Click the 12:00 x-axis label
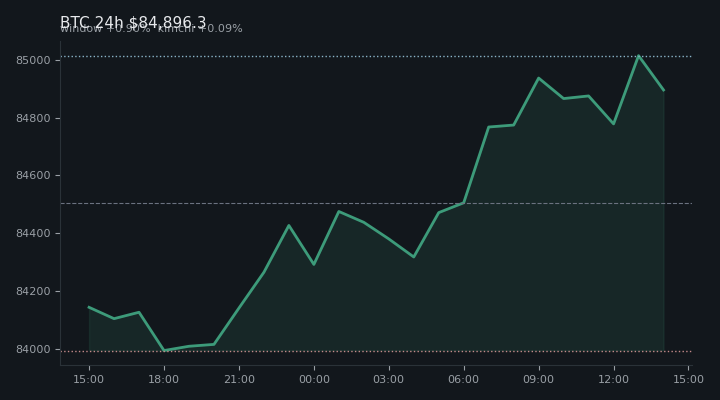The image size is (720, 400). pyautogui.click(x=613, y=379)
